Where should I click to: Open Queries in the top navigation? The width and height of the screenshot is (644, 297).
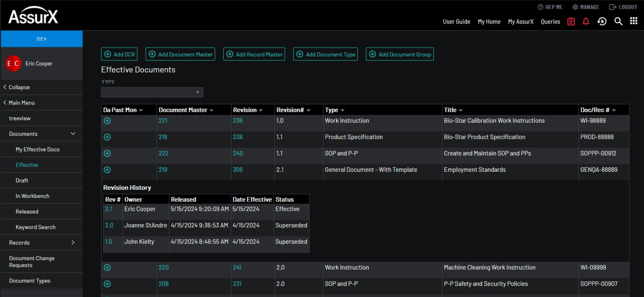pyautogui.click(x=550, y=22)
